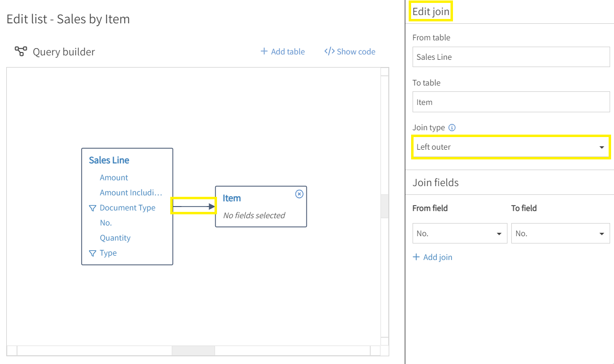Click the Query builder diagram icon
The width and height of the screenshot is (614, 364).
coord(20,52)
